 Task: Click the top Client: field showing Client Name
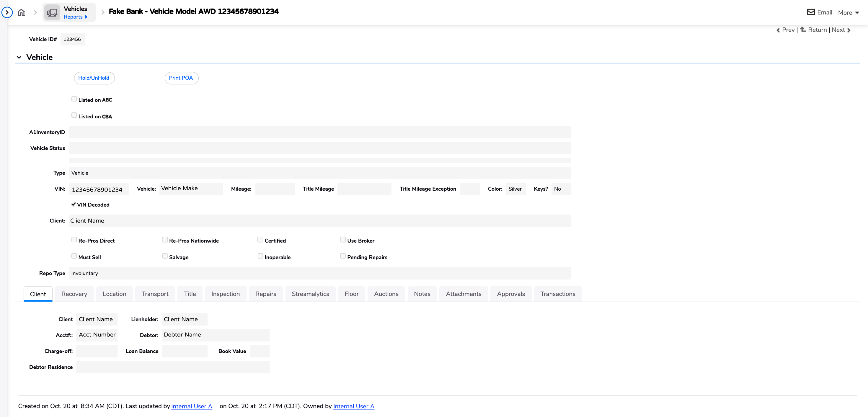coord(320,221)
